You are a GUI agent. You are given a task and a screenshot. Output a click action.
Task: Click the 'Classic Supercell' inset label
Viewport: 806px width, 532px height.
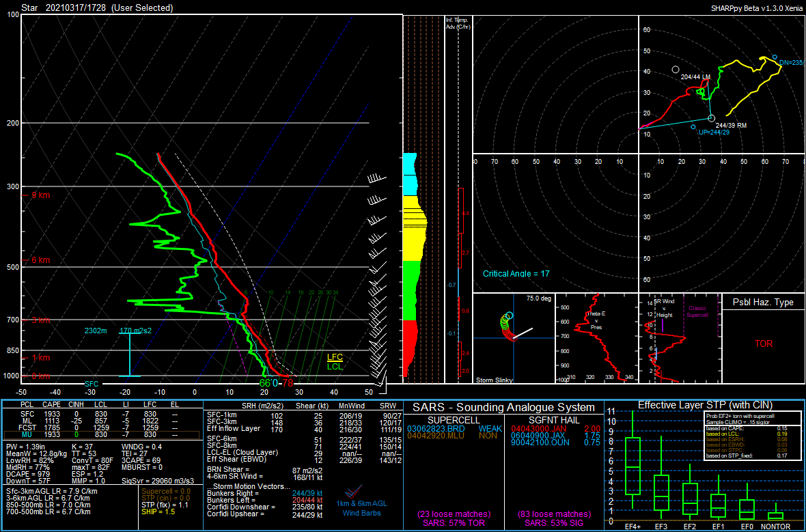[697, 311]
